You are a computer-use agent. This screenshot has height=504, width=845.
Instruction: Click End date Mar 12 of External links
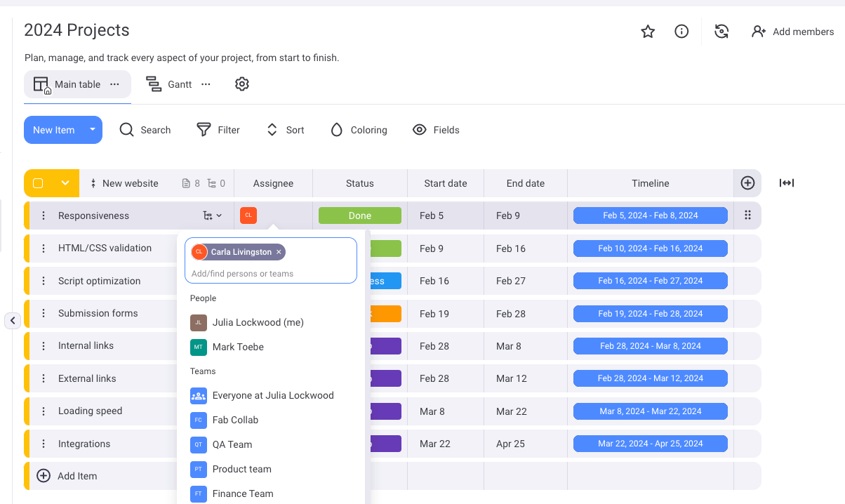pyautogui.click(x=511, y=378)
